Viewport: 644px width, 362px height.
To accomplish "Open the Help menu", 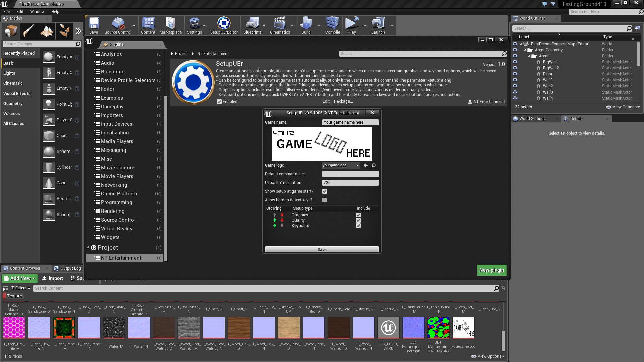I will tap(55, 11).
